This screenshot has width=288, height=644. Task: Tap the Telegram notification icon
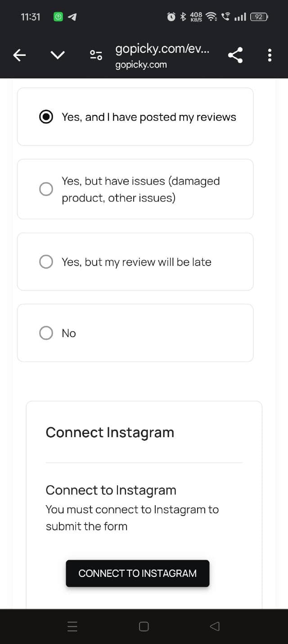[x=72, y=17]
